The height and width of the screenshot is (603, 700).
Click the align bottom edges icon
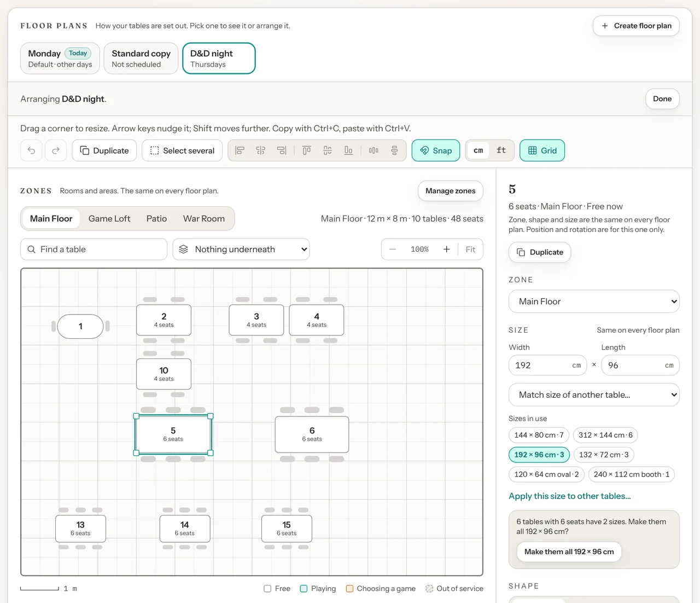(x=348, y=150)
